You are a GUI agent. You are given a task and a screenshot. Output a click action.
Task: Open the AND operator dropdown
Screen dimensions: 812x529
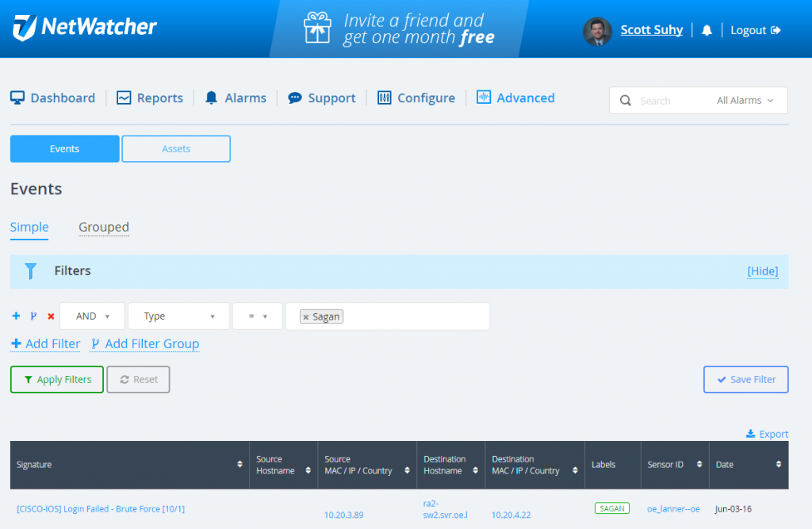pyautogui.click(x=93, y=316)
